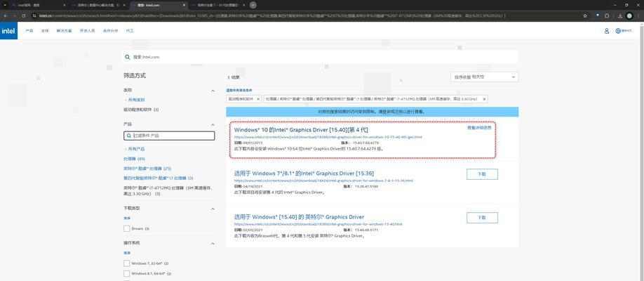This screenshot has height=281, width=644.
Task: Download the Windows* [15.40] 英特尔 Graphics Driver
Action: coord(482,218)
